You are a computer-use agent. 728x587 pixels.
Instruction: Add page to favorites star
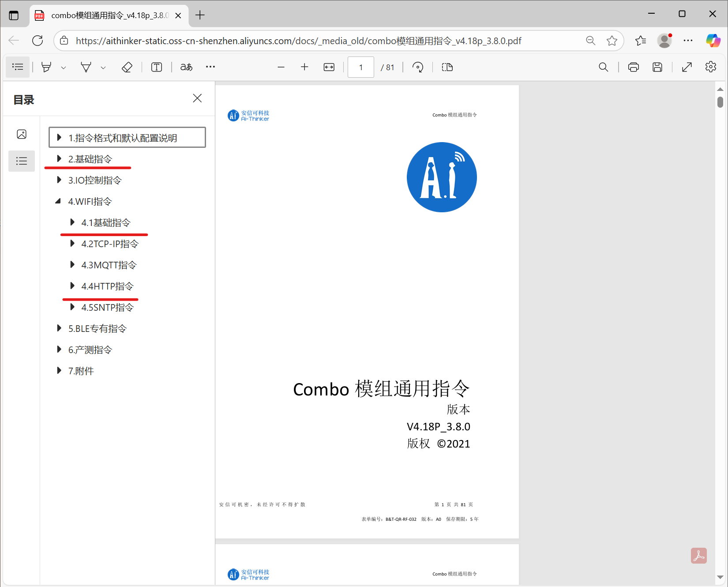612,41
